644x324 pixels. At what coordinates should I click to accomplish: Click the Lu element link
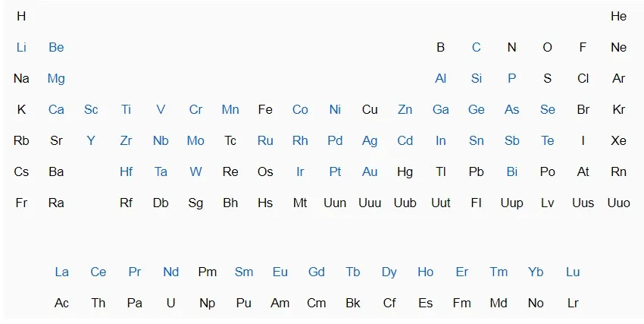(573, 272)
